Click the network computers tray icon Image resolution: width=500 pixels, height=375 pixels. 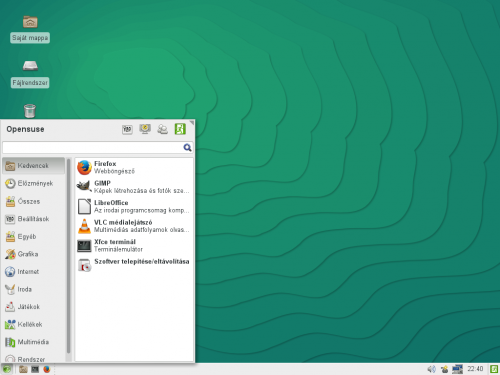coord(457,369)
